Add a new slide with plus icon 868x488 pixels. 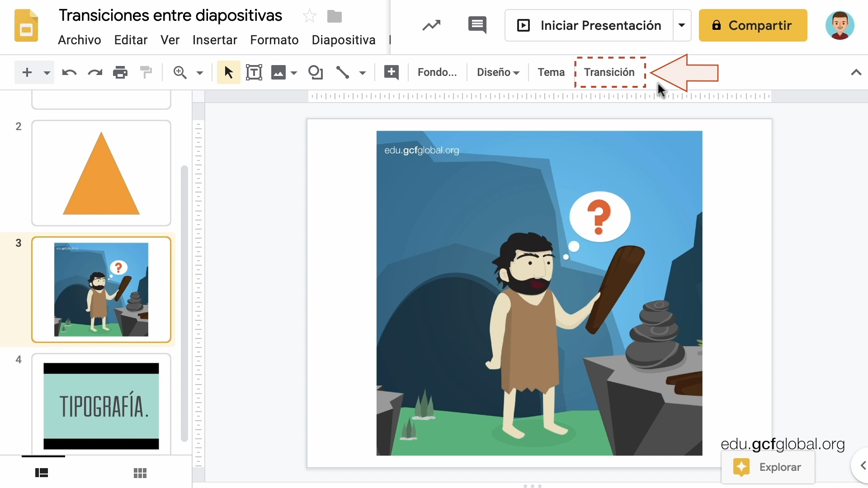[27, 72]
